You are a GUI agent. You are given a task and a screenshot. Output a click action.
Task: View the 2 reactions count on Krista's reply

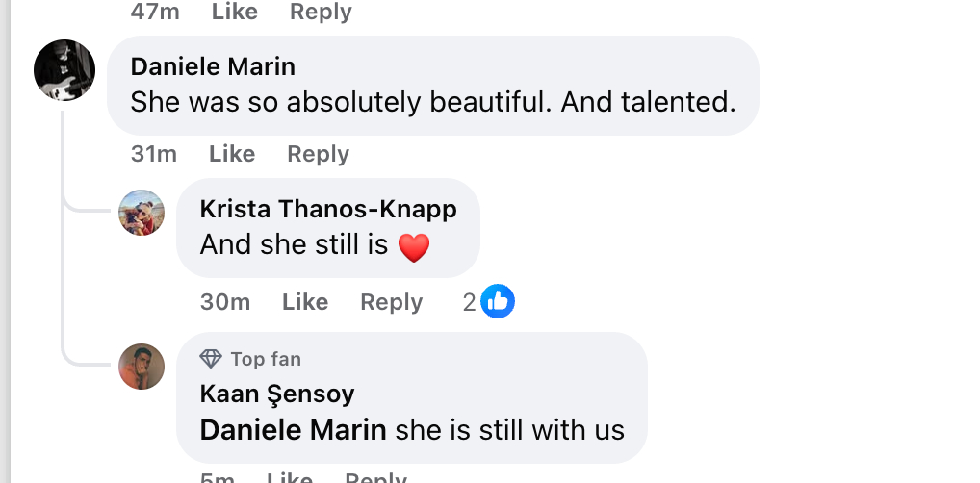pyautogui.click(x=470, y=302)
